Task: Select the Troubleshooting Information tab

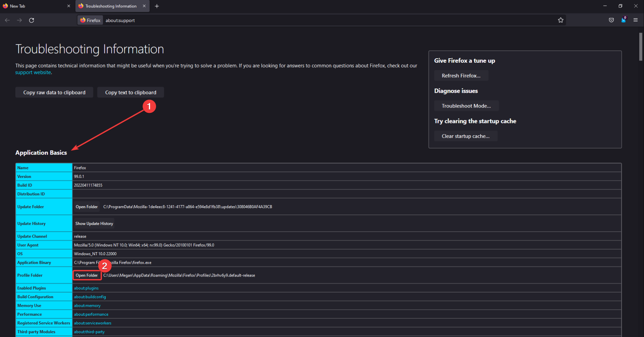Action: pyautogui.click(x=112, y=6)
